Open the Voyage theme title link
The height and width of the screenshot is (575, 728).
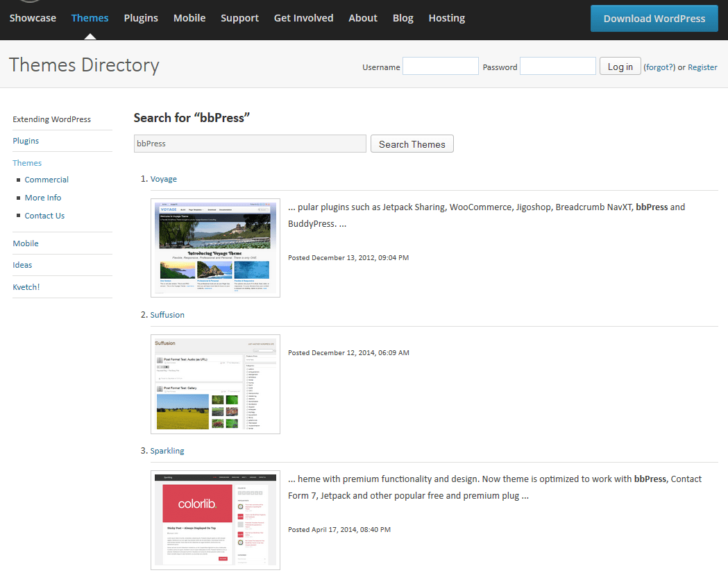click(164, 179)
